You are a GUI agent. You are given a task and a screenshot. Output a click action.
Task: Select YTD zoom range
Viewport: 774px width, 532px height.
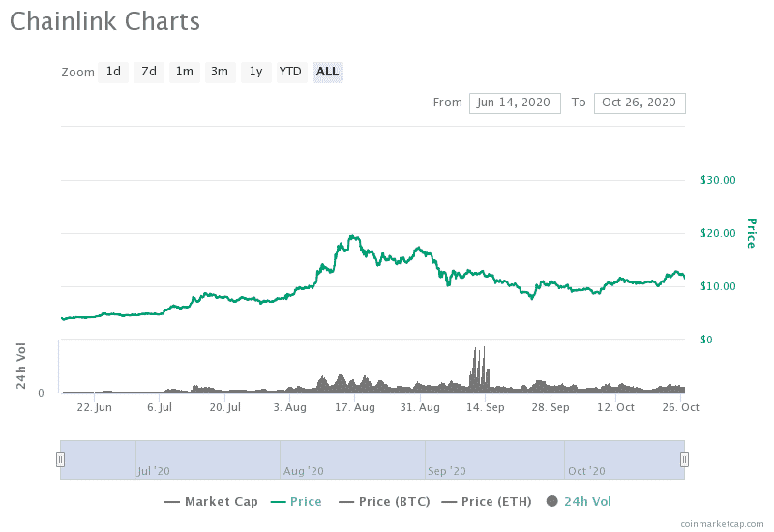(290, 72)
